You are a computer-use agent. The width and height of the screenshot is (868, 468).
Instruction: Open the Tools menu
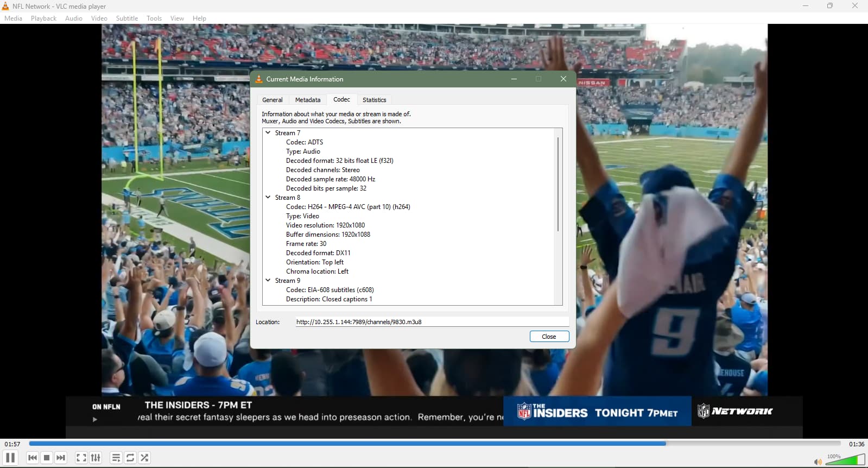pyautogui.click(x=154, y=18)
